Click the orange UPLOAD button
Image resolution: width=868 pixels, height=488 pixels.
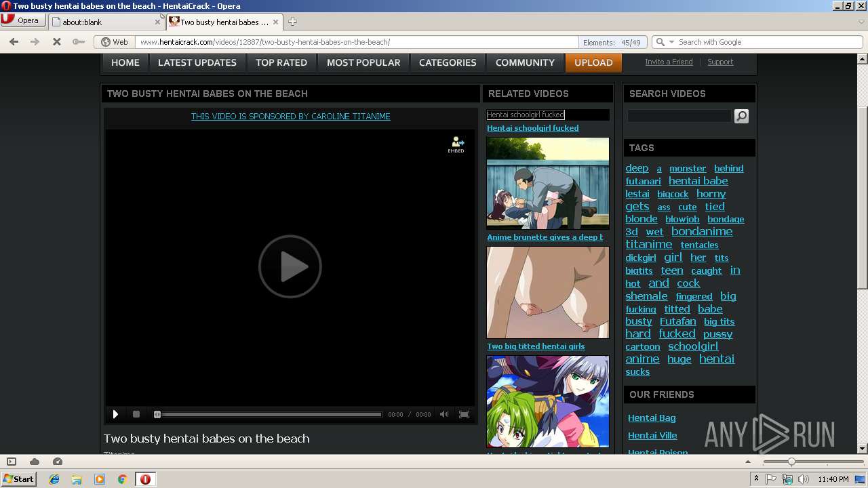[x=593, y=62]
